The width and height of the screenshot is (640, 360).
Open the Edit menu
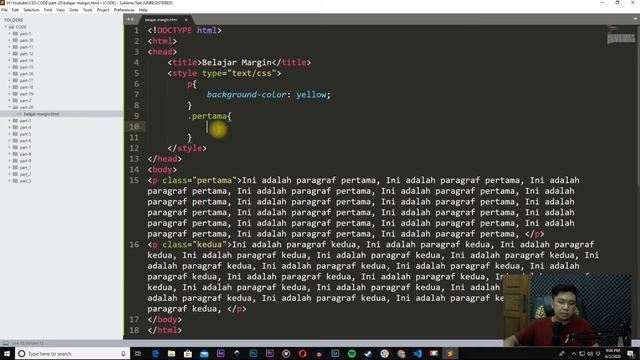pos(15,10)
